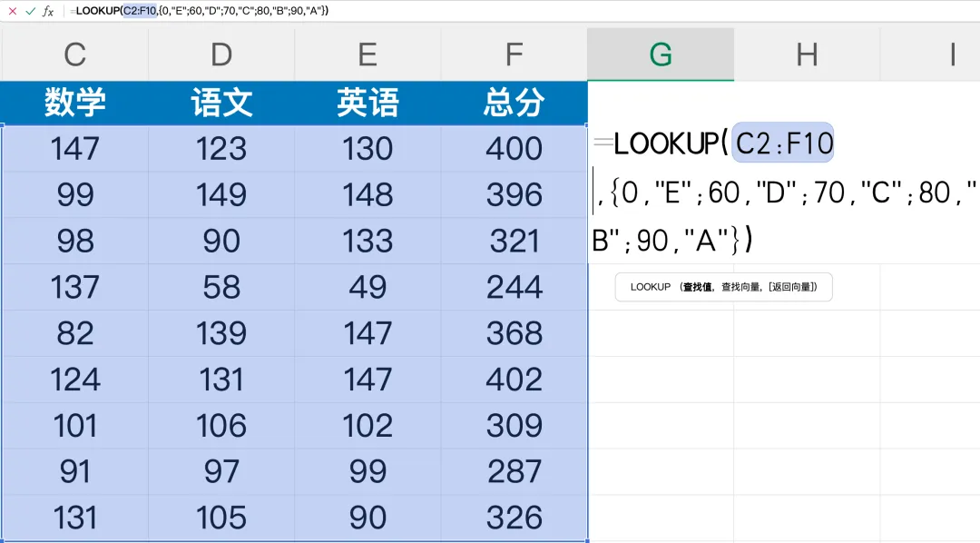Click the 总分 header cell
The image size is (980, 543).
[514, 103]
